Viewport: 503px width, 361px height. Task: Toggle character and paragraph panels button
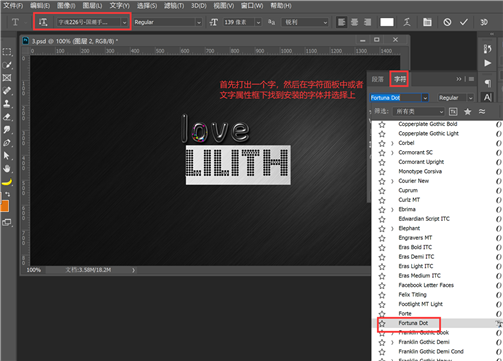point(427,22)
